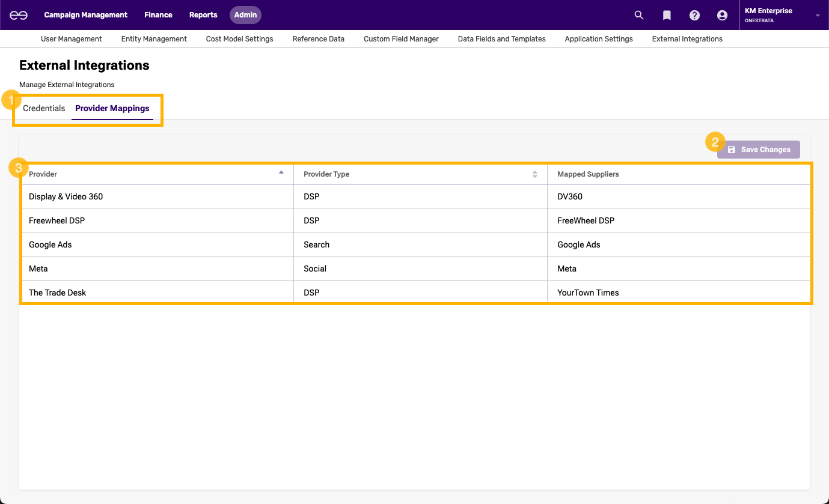
Task: Open user profile account icon
Action: pyautogui.click(x=722, y=15)
